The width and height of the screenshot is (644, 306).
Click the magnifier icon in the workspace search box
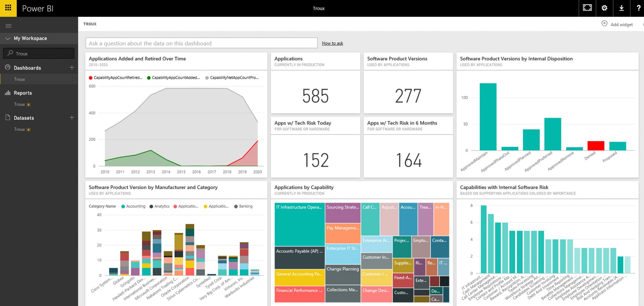(x=10, y=53)
